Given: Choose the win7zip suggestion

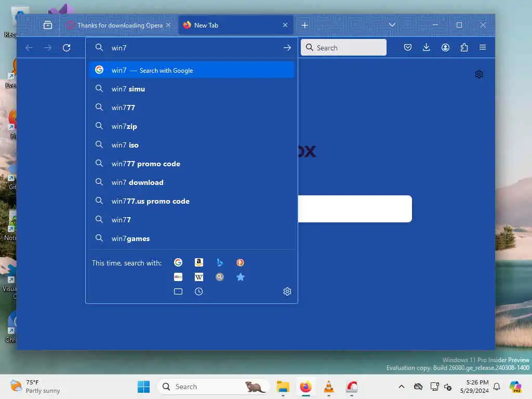Looking at the screenshot, I should point(192,126).
